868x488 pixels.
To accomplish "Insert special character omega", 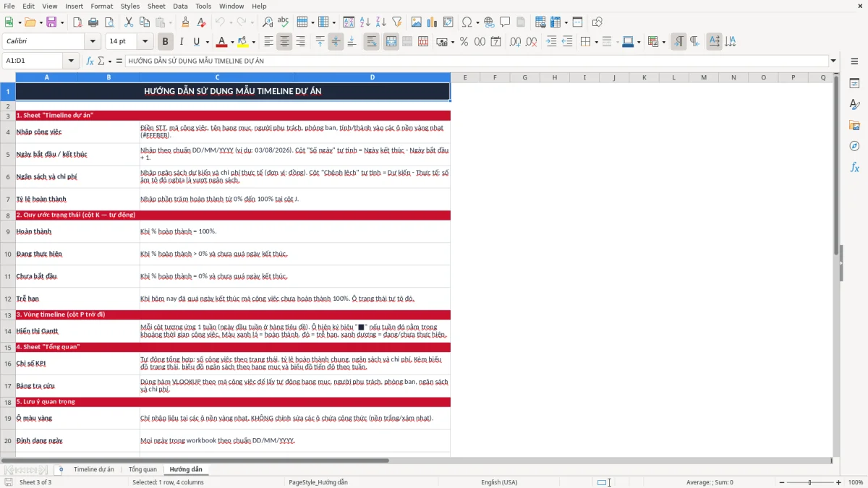I will 467,22.
